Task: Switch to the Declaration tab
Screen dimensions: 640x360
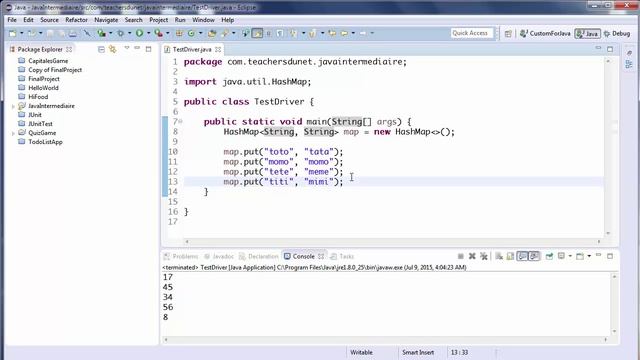Action: click(259, 256)
